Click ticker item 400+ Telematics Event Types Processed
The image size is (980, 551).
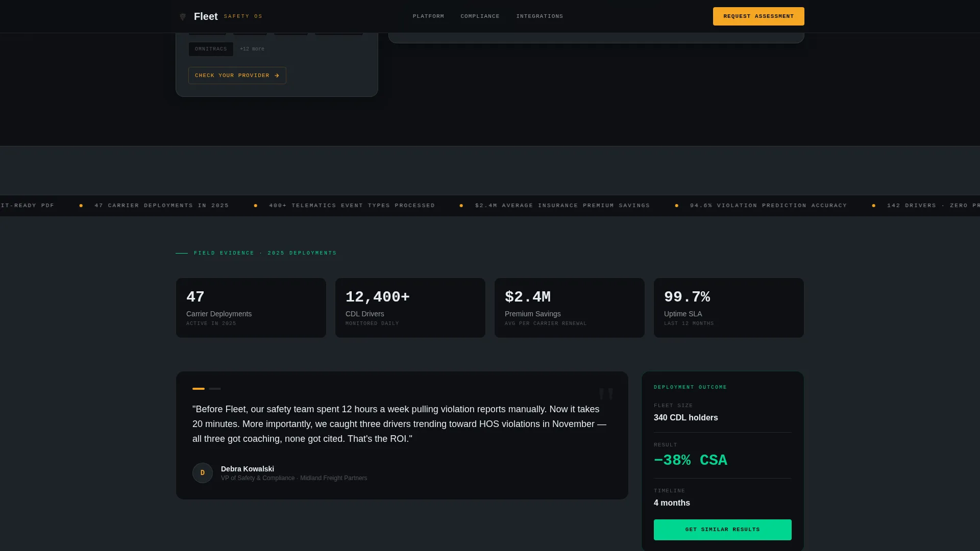[352, 206]
